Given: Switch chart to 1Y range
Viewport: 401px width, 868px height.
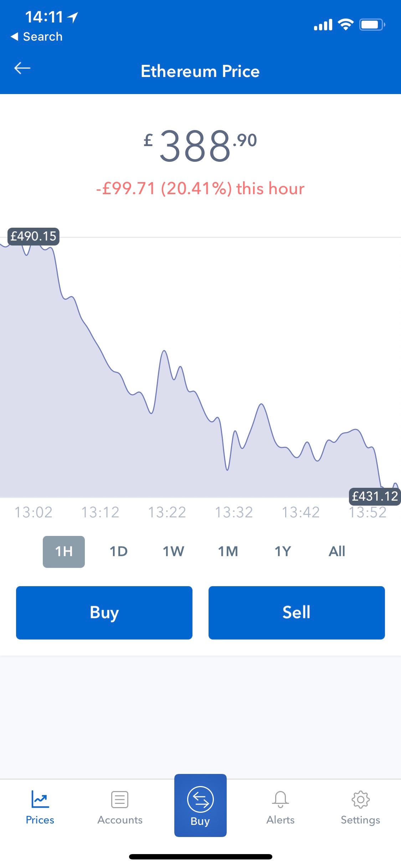Looking at the screenshot, I should coord(283,552).
